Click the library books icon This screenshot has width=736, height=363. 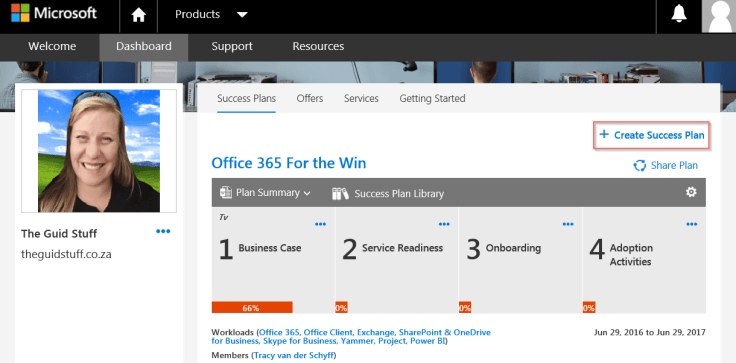tap(340, 193)
